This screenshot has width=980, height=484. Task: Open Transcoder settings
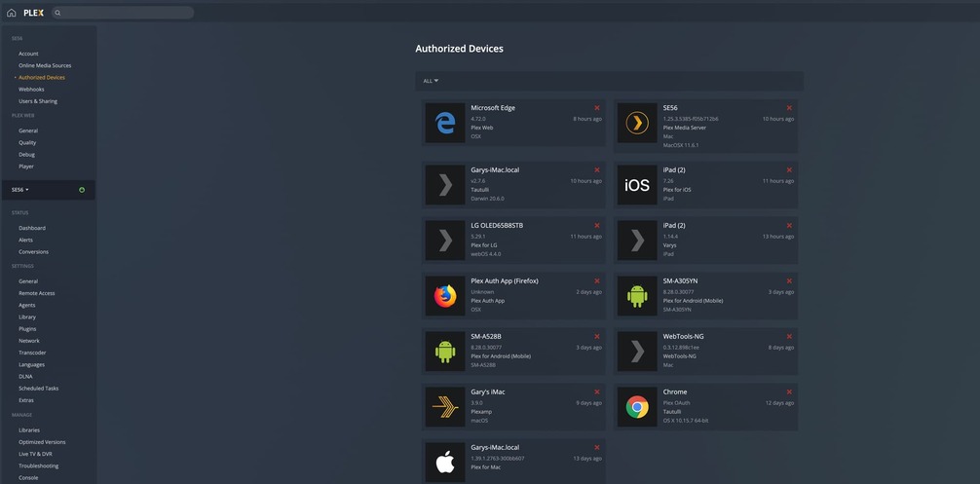pos(32,353)
